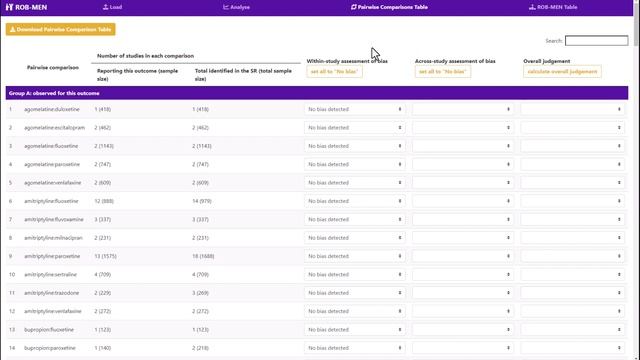This screenshot has height=360, width=640.
Task: Click the '14 (979)' total identified cell
Action: click(202, 201)
